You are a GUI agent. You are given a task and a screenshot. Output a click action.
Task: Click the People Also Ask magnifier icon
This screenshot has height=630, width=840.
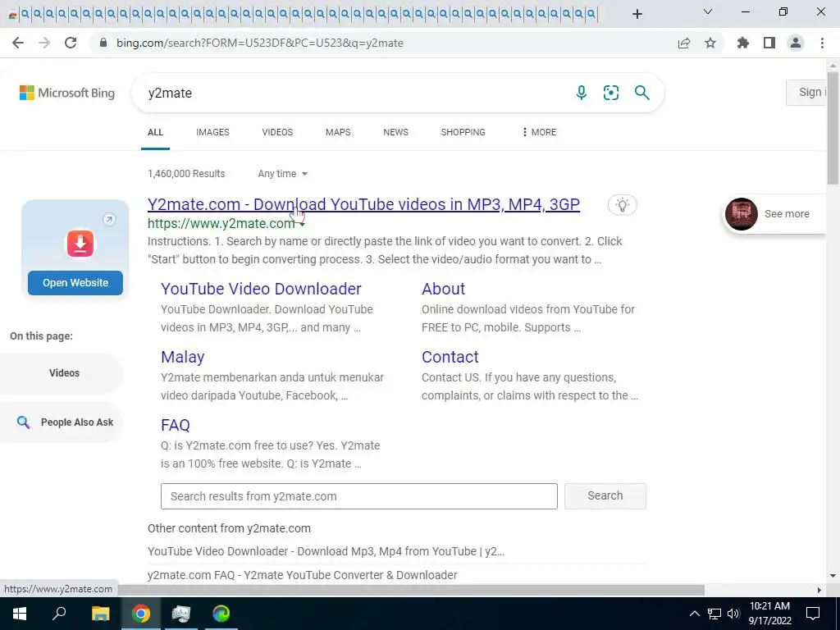pyautogui.click(x=23, y=422)
